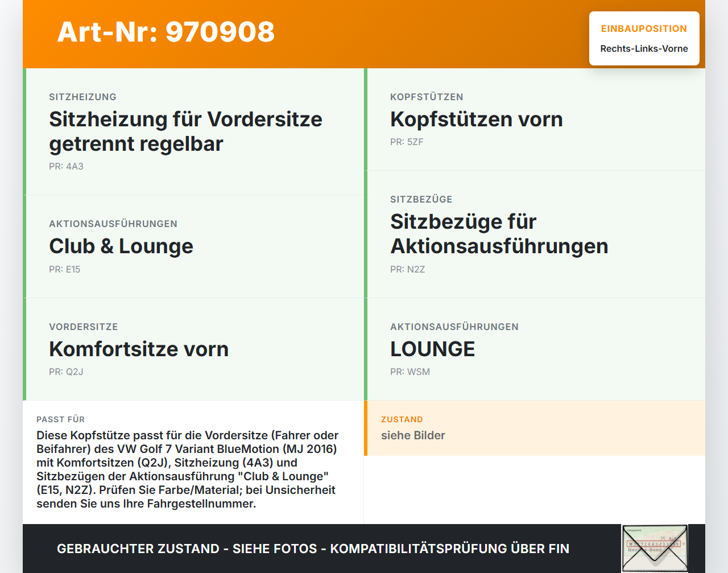Screen dimensions: 728x573
Task: Select the LOUNGE aktionsausführung entry
Action: [x=432, y=349]
